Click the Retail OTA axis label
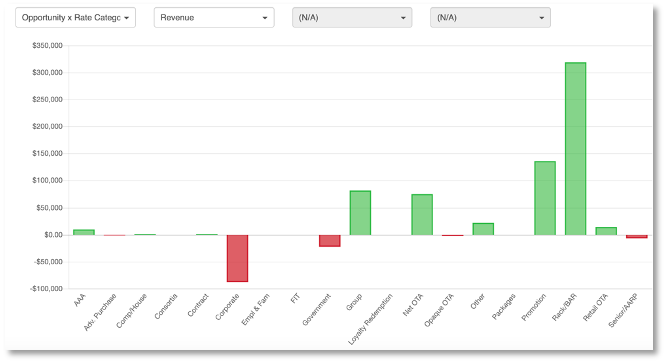Viewport: 666px width, 362px height. click(595, 307)
